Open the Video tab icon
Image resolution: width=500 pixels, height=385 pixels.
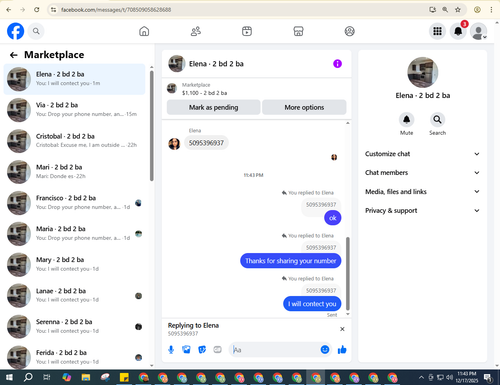tap(247, 31)
